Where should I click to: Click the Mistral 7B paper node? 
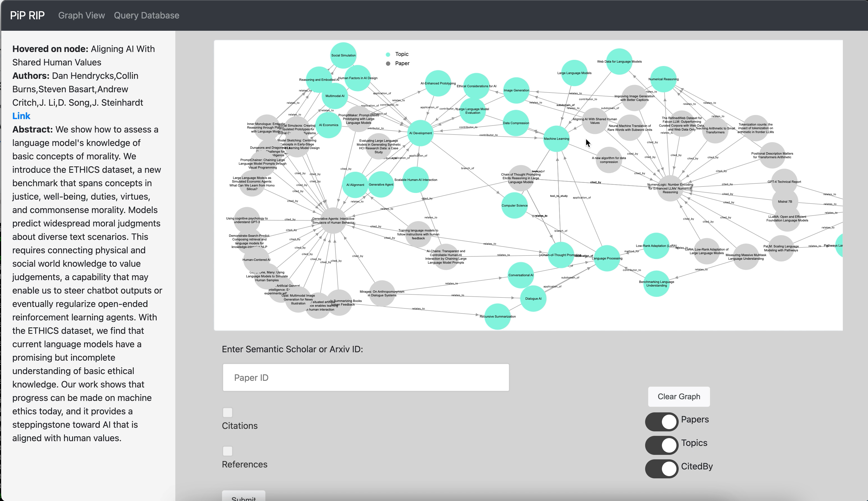pyautogui.click(x=784, y=202)
